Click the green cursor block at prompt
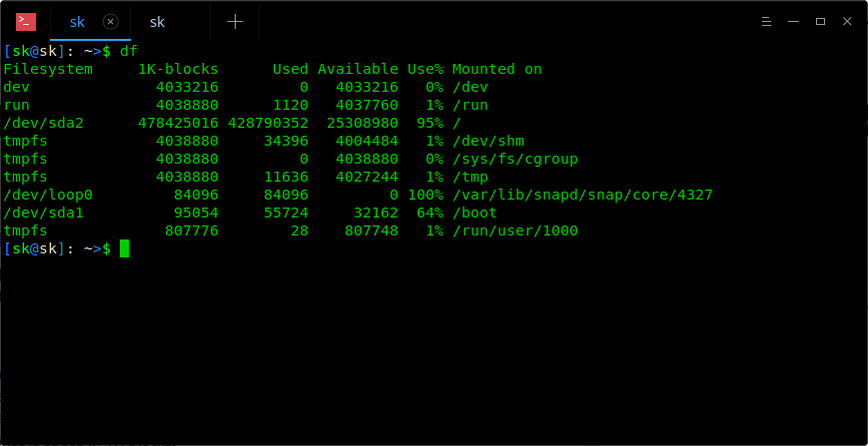Image resolution: width=868 pixels, height=446 pixels. 125,248
